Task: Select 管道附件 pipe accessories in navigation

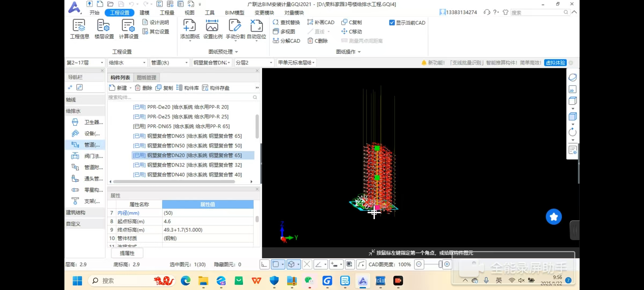Action: tap(87, 167)
